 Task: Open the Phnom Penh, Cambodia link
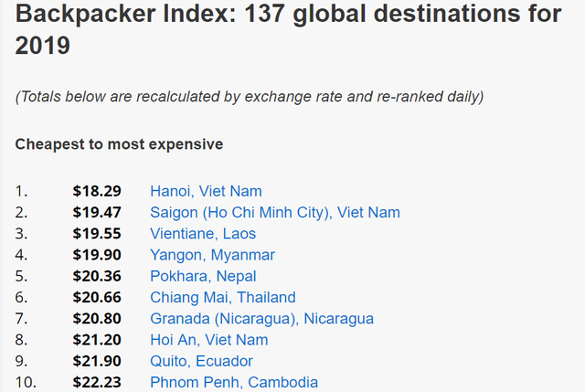[x=234, y=383]
